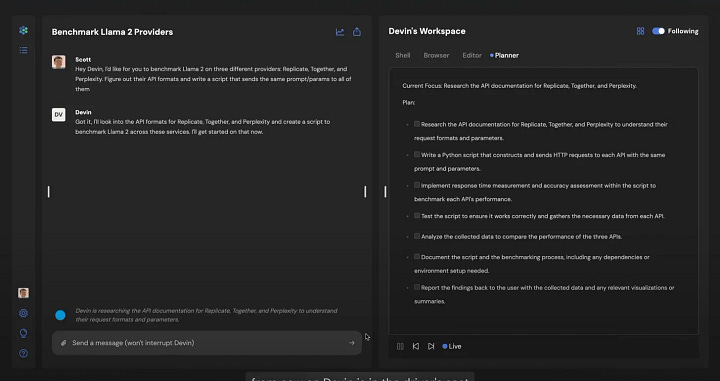Click the blue status dot beside Devin's activity
Screen dimensions: 720x381
(60, 315)
